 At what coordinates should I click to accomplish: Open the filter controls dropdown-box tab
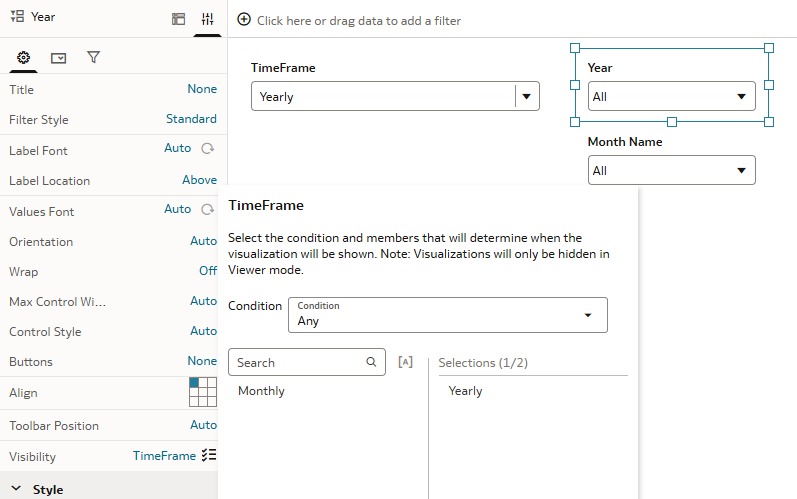click(x=58, y=58)
